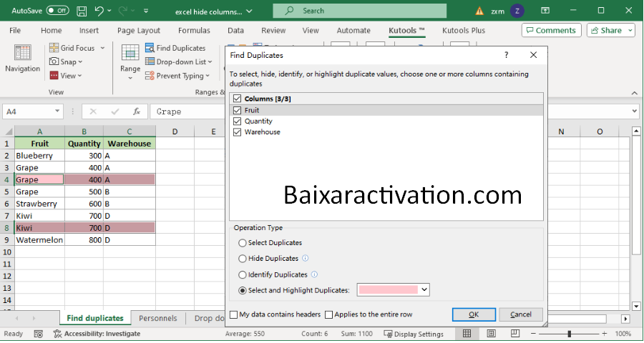Open the Name Box dropdown arrow
The image size is (644, 343).
coord(57,111)
